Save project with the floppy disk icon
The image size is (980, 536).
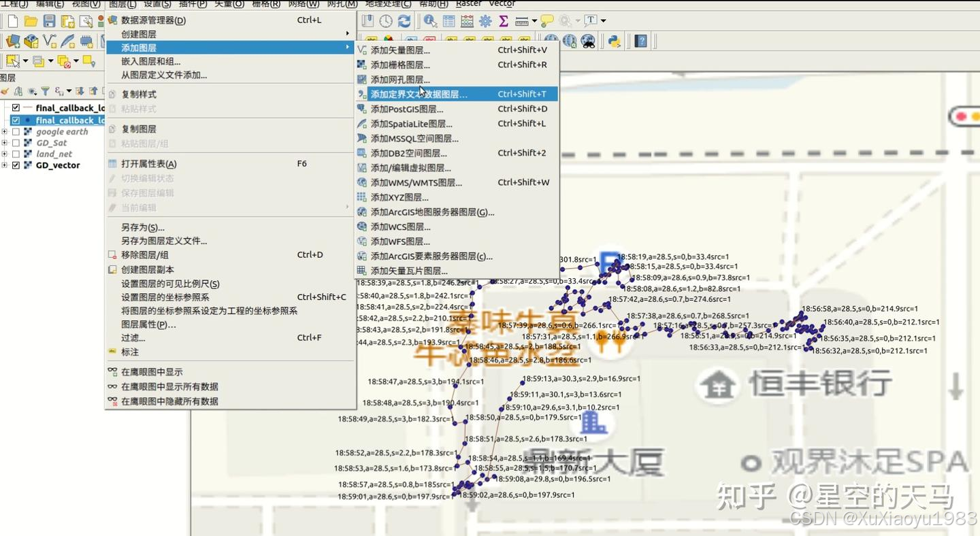(x=49, y=21)
